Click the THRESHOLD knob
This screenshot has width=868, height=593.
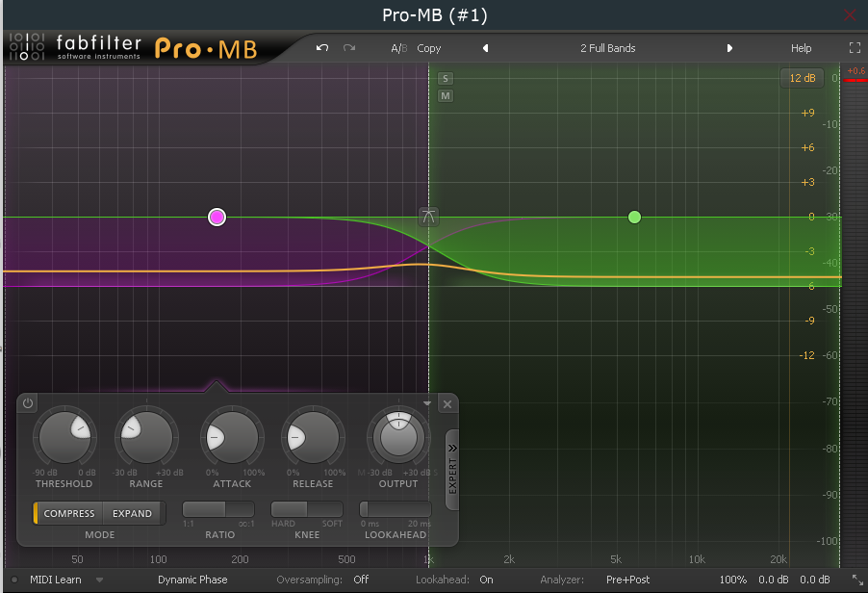(64, 437)
